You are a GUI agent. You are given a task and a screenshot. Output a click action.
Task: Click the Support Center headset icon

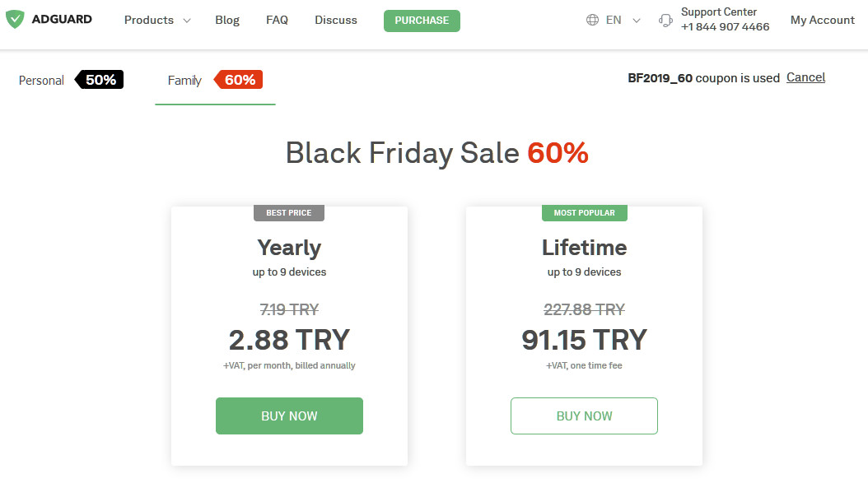(665, 21)
